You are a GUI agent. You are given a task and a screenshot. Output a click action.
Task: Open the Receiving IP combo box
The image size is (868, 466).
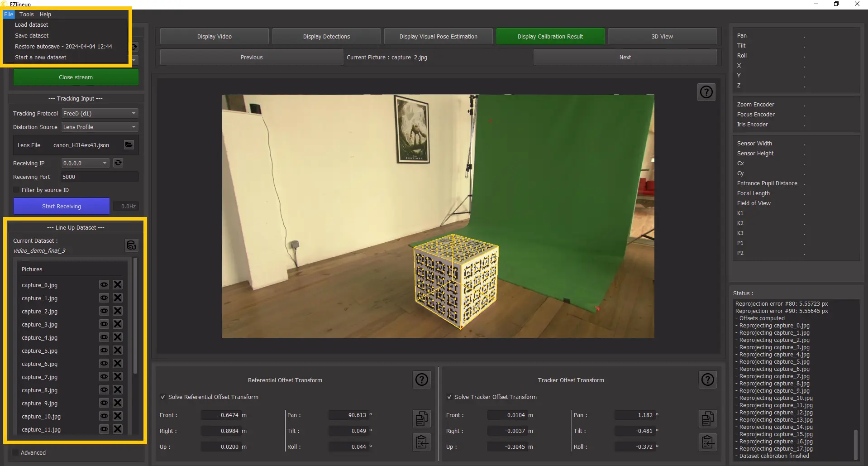[x=85, y=163]
